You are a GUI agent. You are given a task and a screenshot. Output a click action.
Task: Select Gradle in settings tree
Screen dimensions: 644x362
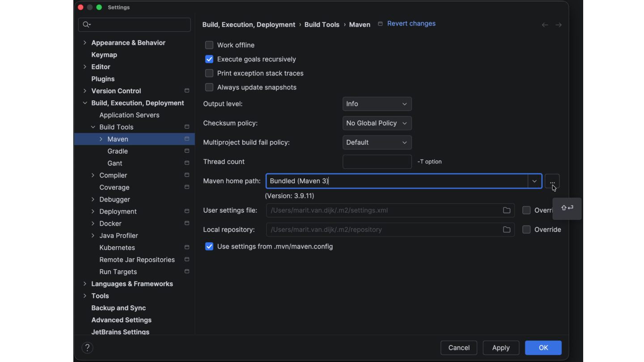pyautogui.click(x=118, y=151)
